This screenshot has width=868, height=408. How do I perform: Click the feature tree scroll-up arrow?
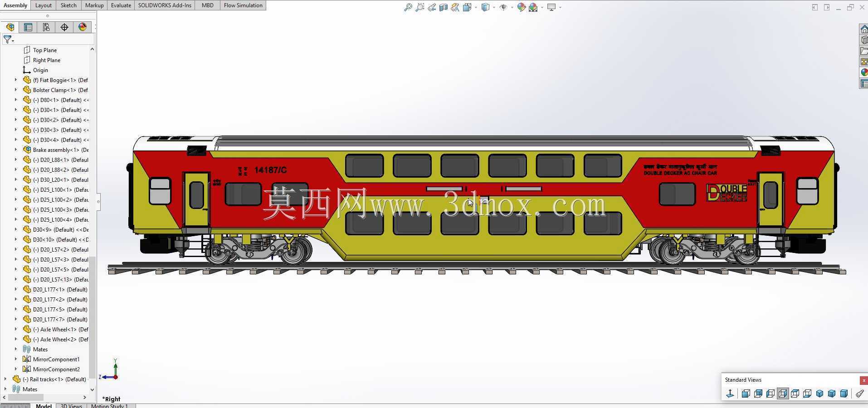pos(92,49)
